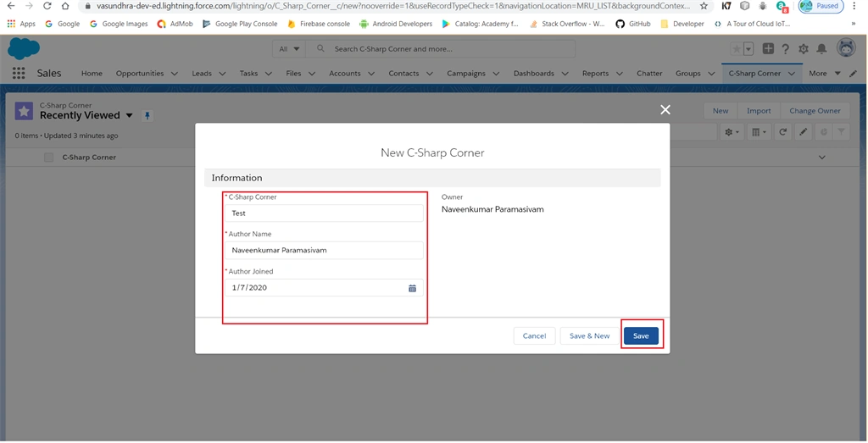Expand the Reports tab chevron

(620, 73)
